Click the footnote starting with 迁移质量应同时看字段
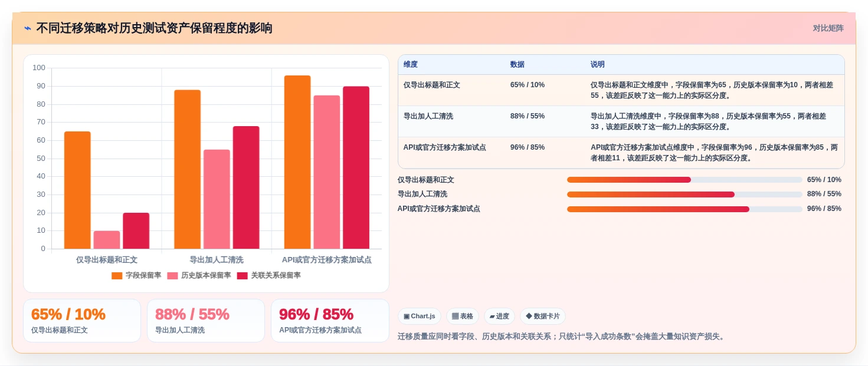This screenshot has width=868, height=366. (562, 337)
